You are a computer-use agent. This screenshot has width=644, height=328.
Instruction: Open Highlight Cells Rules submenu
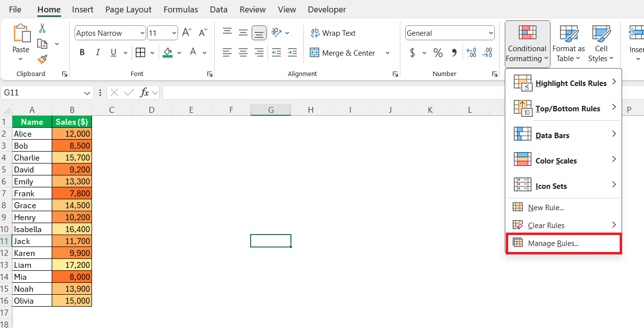564,83
